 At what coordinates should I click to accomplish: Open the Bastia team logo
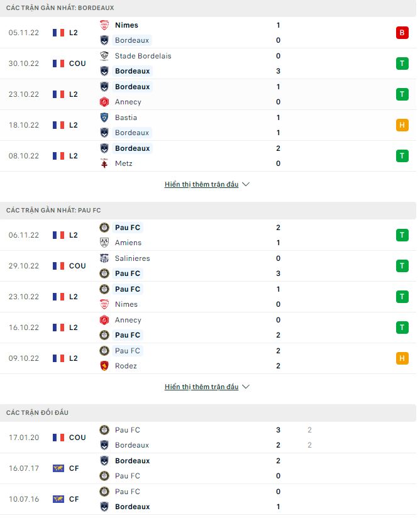[104, 118]
